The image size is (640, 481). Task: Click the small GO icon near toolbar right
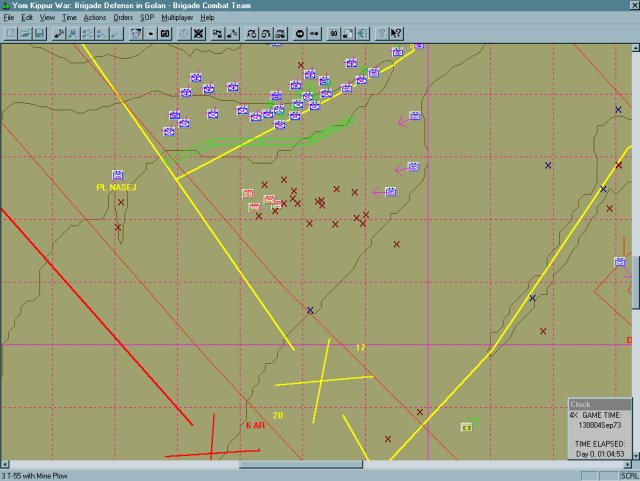pyautogui.click(x=334, y=33)
